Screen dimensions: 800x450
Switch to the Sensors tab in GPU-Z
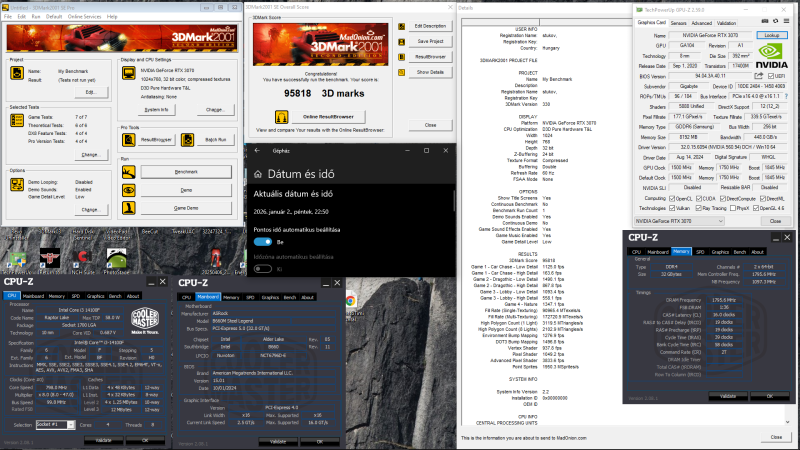[678, 23]
